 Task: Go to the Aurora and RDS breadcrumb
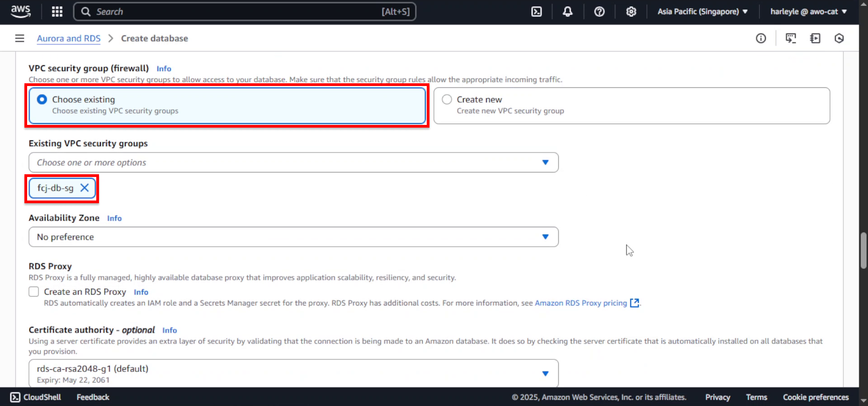point(69,38)
